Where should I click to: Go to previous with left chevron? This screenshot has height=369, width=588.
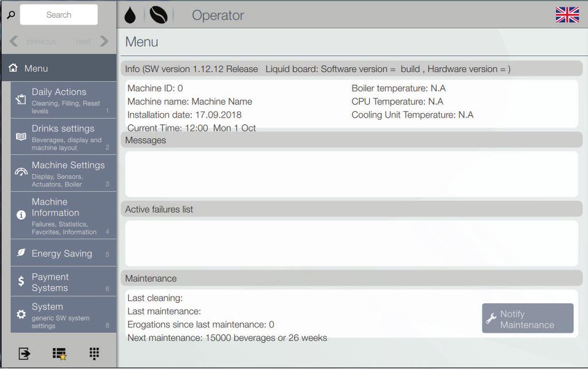(14, 41)
